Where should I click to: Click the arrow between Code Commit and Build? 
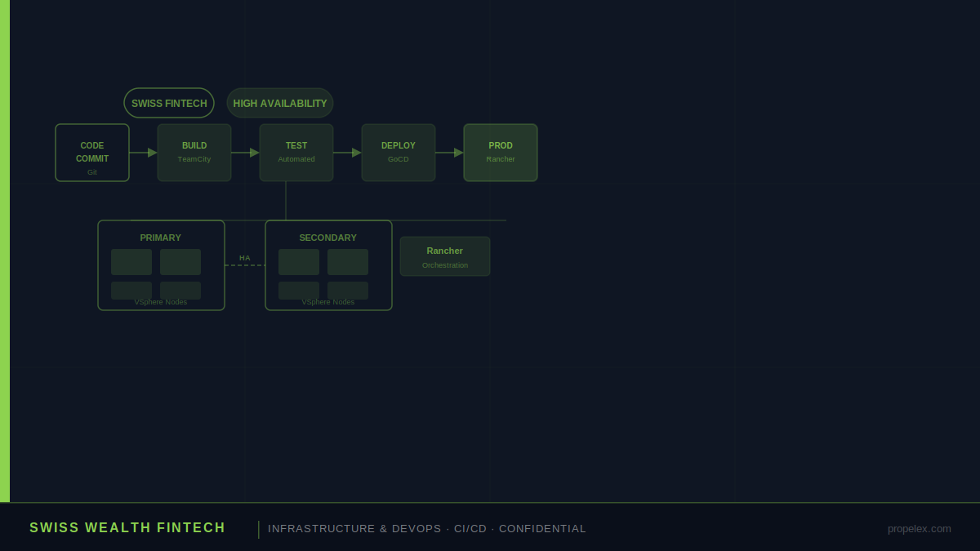click(x=143, y=153)
